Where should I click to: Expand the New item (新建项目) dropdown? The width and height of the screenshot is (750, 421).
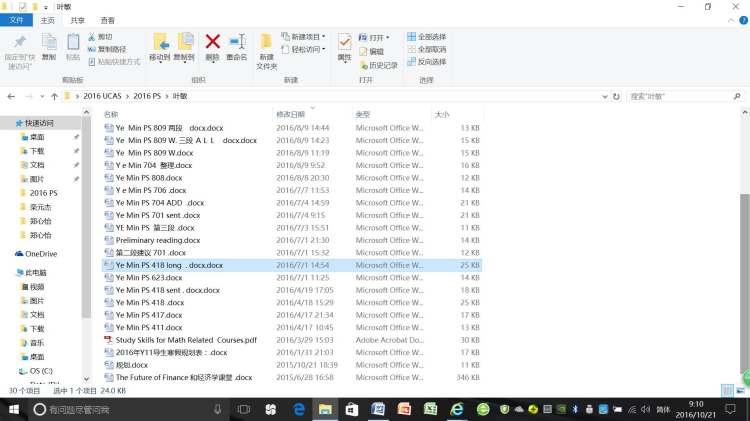[x=307, y=37]
